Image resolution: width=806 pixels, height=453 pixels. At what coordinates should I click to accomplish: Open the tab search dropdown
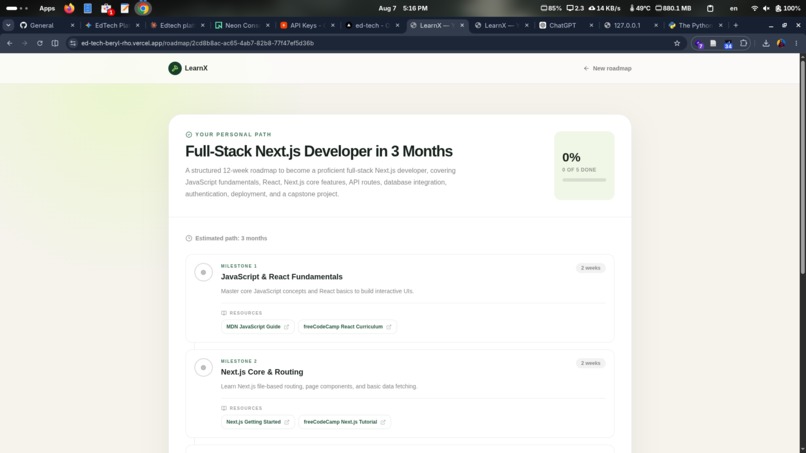[8, 25]
